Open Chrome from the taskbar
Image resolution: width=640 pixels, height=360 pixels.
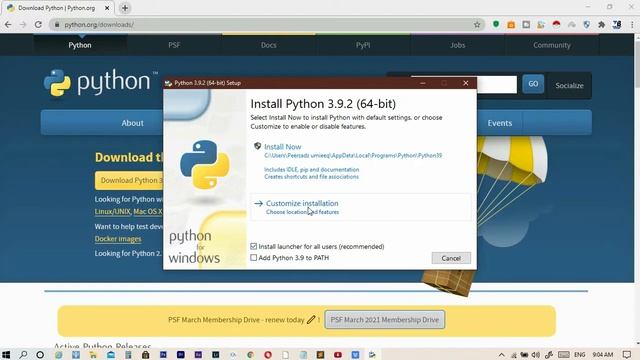(250, 354)
